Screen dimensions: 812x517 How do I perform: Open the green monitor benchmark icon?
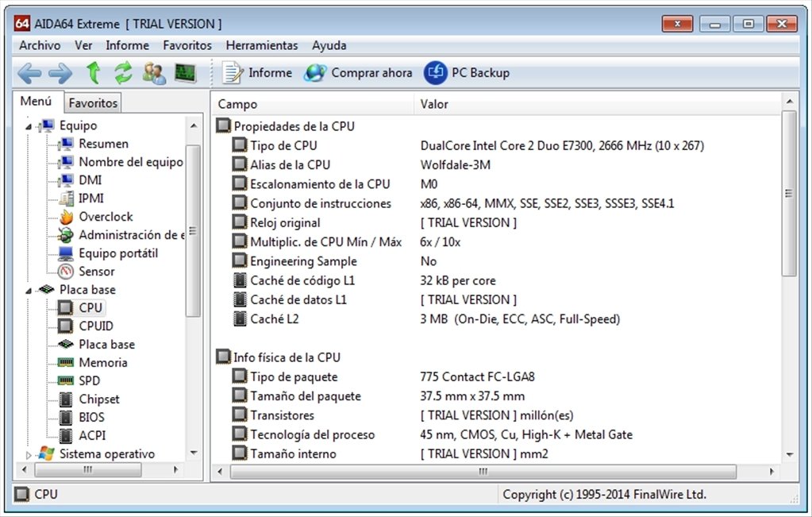(186, 73)
